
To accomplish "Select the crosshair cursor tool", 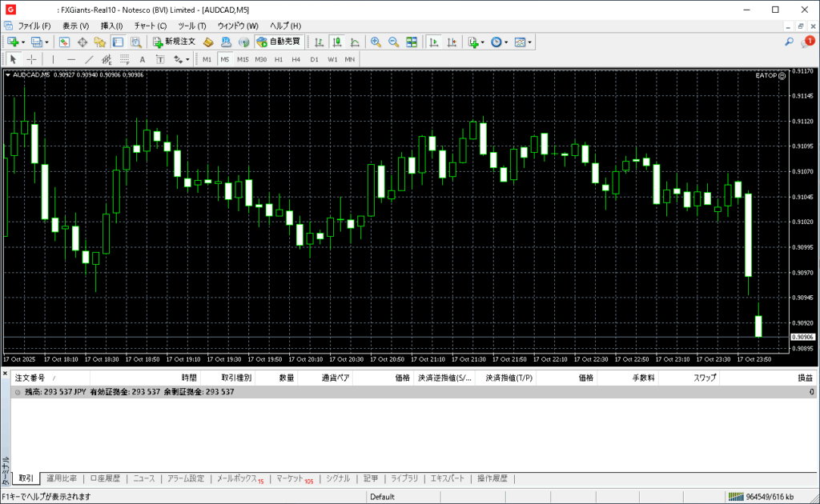I will click(x=31, y=59).
